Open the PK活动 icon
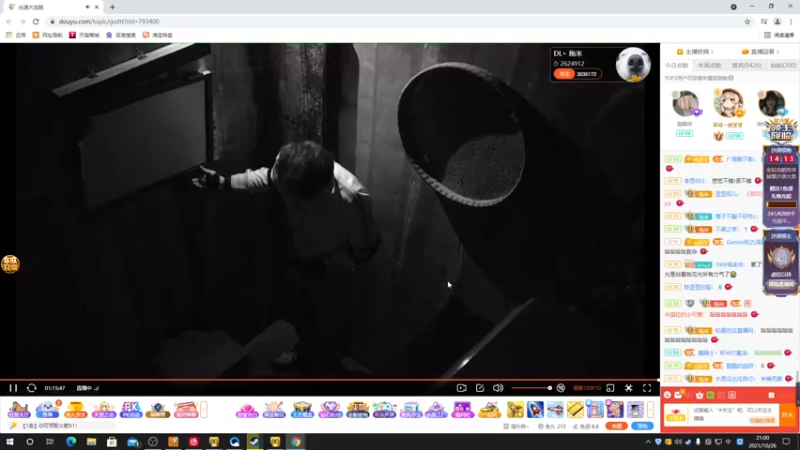The width and height of the screenshot is (800, 450). 131,410
